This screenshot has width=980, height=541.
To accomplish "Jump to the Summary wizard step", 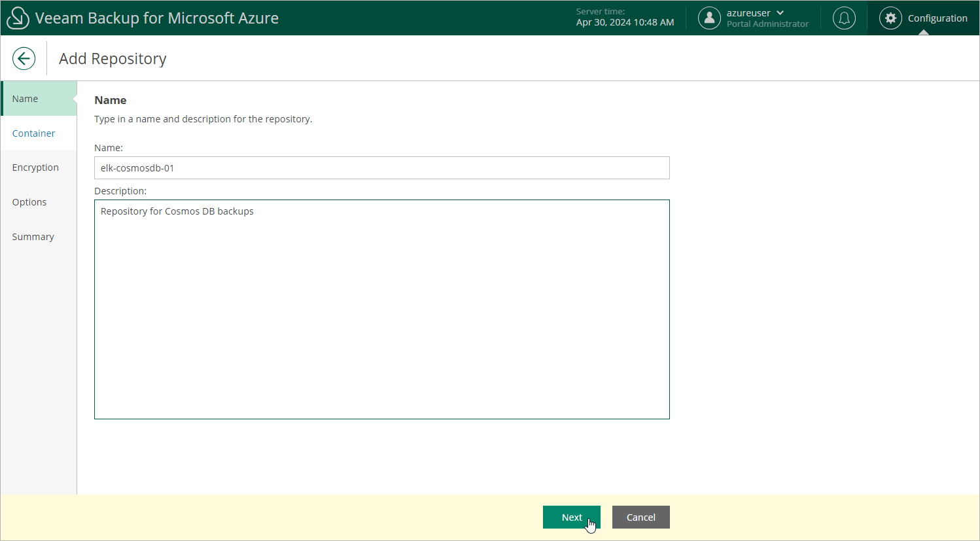I will click(39, 237).
